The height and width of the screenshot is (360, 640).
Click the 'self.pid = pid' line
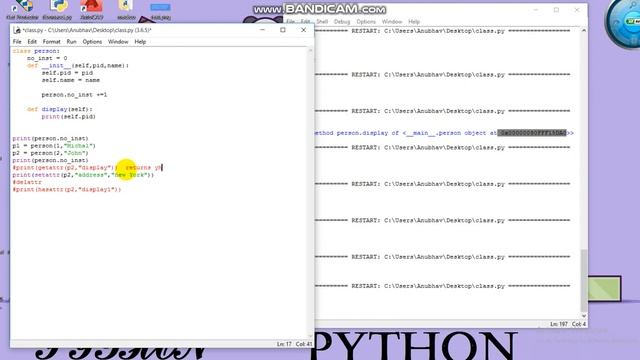67,73
